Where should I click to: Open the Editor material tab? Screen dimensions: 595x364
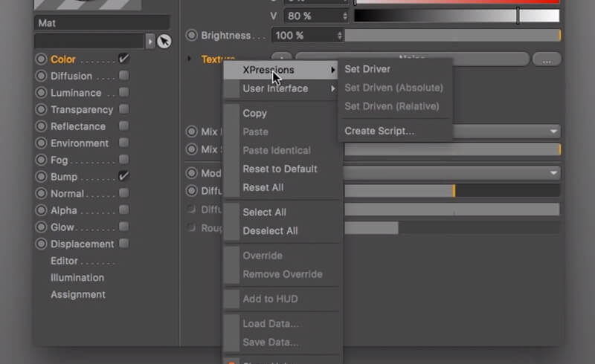coord(64,261)
